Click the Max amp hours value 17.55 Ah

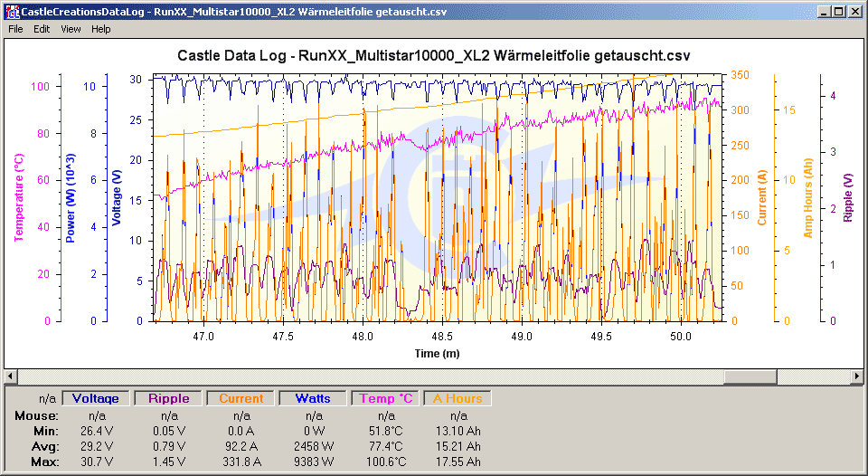click(458, 462)
